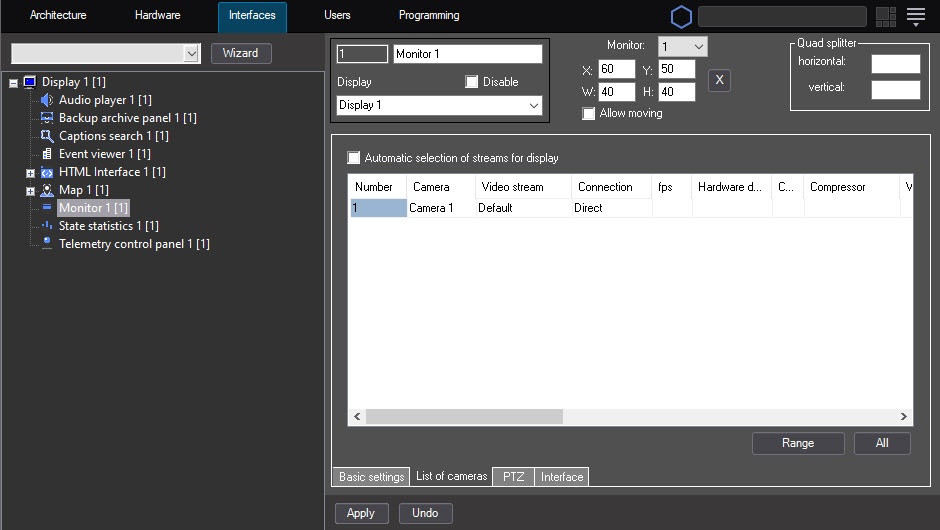The height and width of the screenshot is (530, 940).
Task: Click the camera list horizontal scrollbar
Action: pyautogui.click(x=465, y=416)
